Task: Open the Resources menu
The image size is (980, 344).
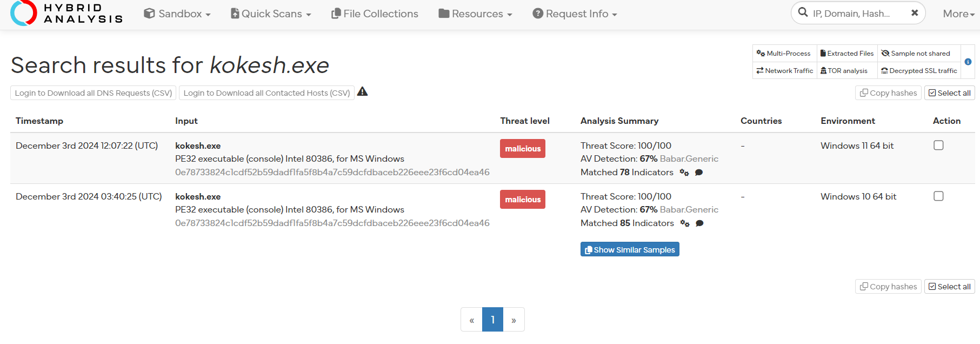Action: 475,14
